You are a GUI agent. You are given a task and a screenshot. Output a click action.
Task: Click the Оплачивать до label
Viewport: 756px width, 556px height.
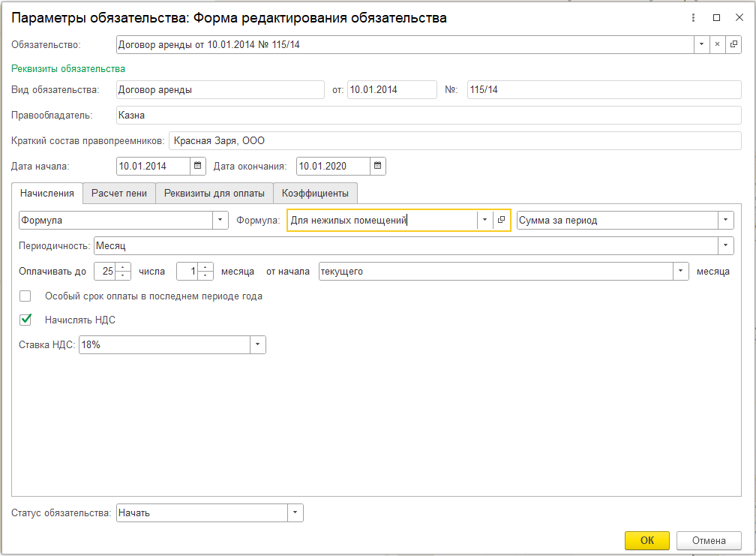(52, 272)
